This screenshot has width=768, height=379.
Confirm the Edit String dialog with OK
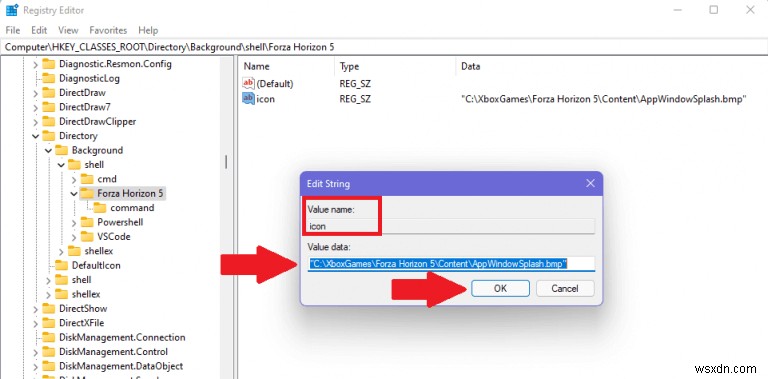[x=500, y=288]
